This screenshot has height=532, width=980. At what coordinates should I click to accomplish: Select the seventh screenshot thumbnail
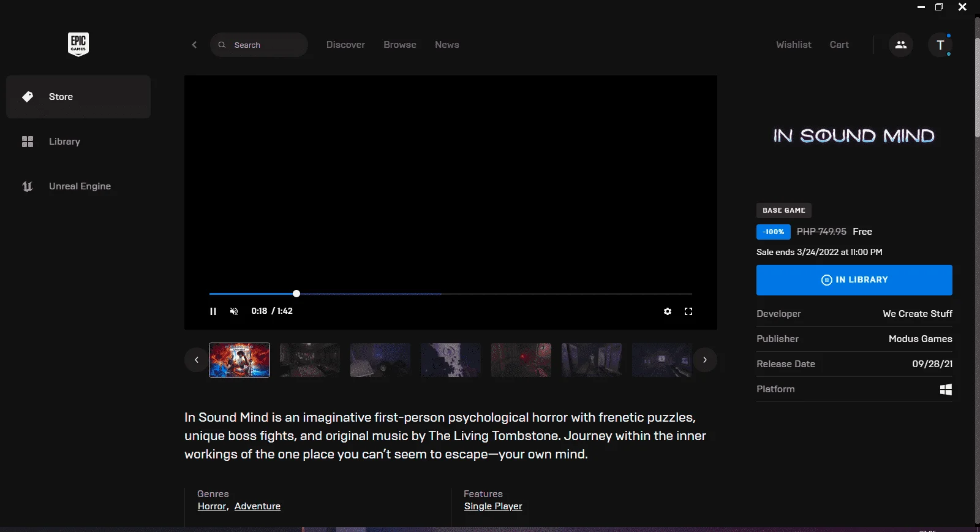[x=662, y=360]
